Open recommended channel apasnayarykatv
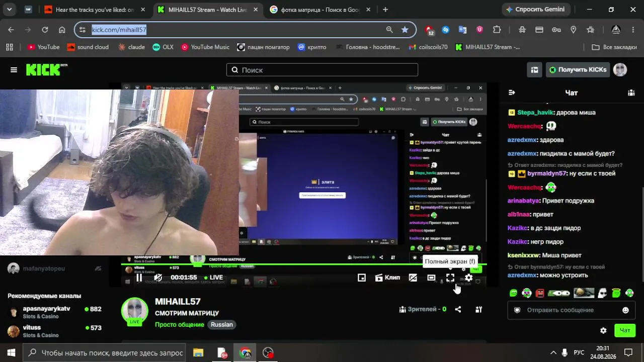 pyautogui.click(x=54, y=312)
